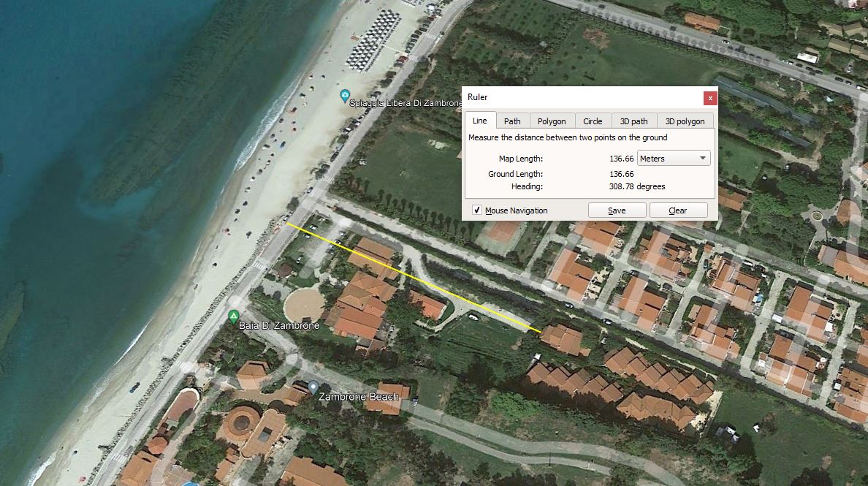Switch to the 3D path tab
The image size is (868, 486).
click(x=633, y=121)
